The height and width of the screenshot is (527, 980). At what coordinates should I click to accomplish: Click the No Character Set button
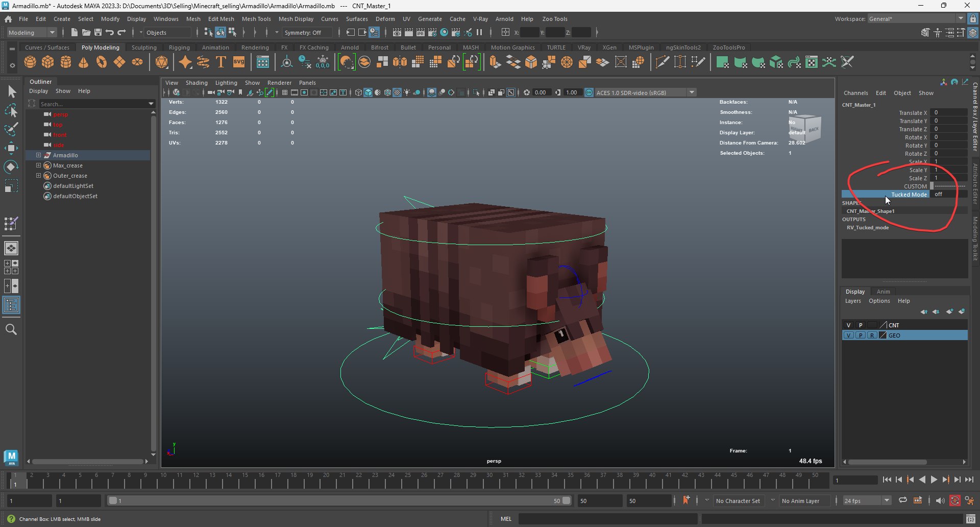738,500
